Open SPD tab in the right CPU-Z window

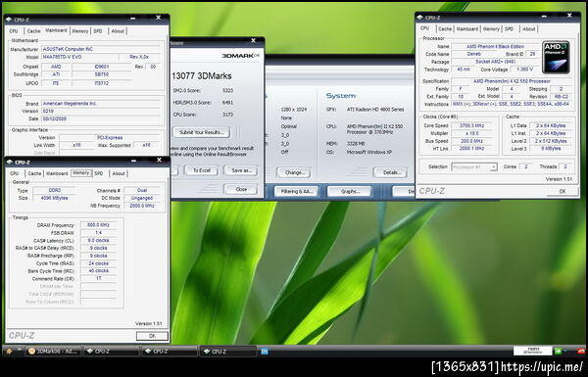pyautogui.click(x=509, y=28)
